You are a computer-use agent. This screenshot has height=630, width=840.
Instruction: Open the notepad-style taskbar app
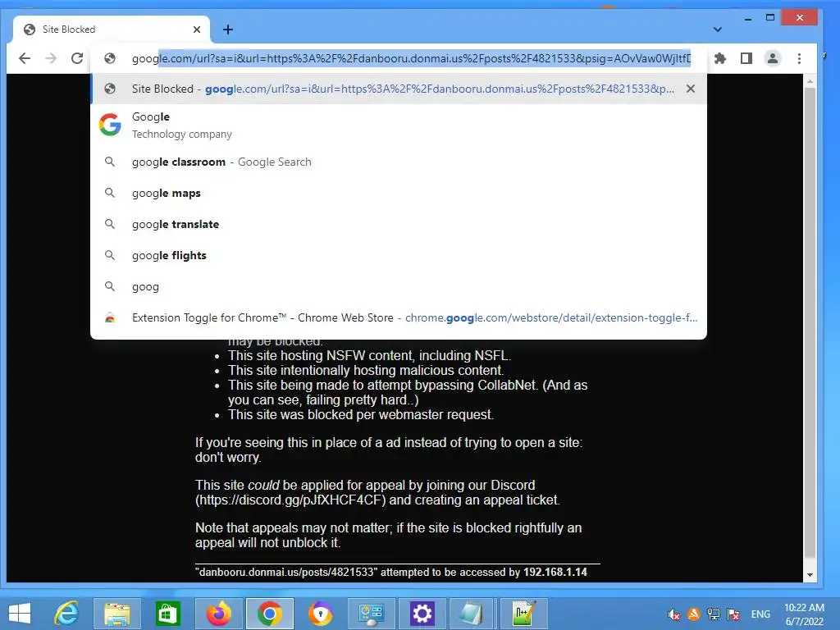[x=472, y=614]
